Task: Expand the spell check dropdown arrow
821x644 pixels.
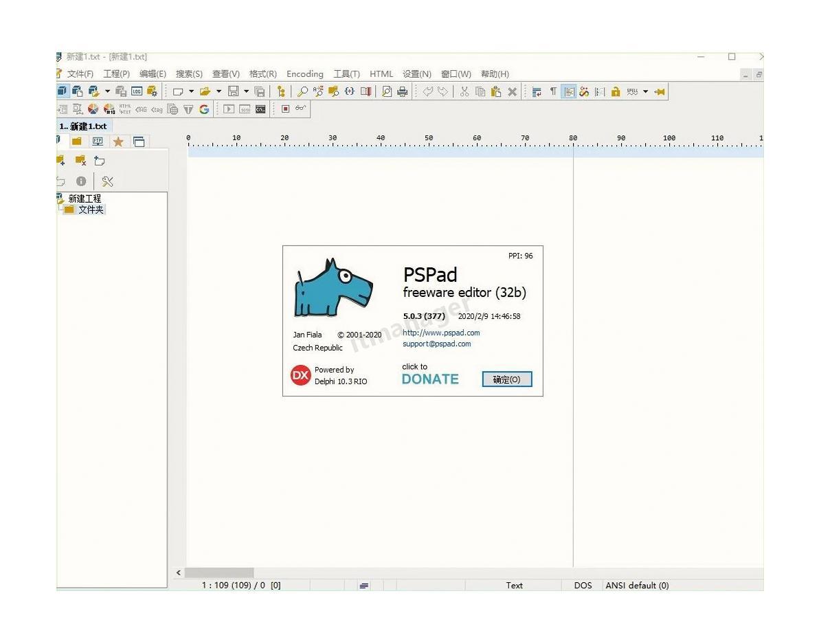Action: pos(645,91)
